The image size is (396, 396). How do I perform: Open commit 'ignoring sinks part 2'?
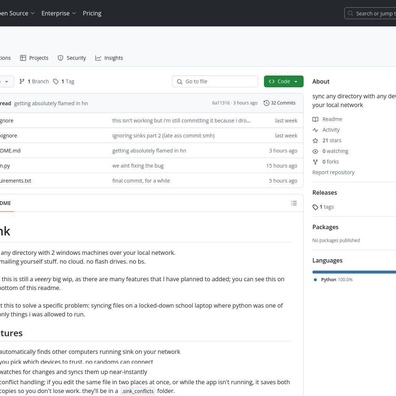(x=163, y=136)
